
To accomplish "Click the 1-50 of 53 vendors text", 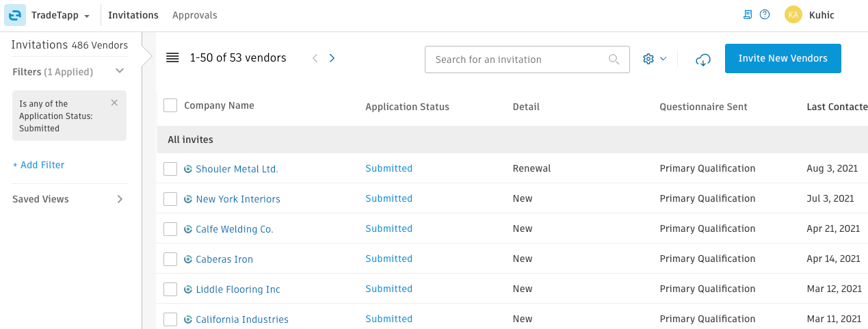I will point(238,58).
